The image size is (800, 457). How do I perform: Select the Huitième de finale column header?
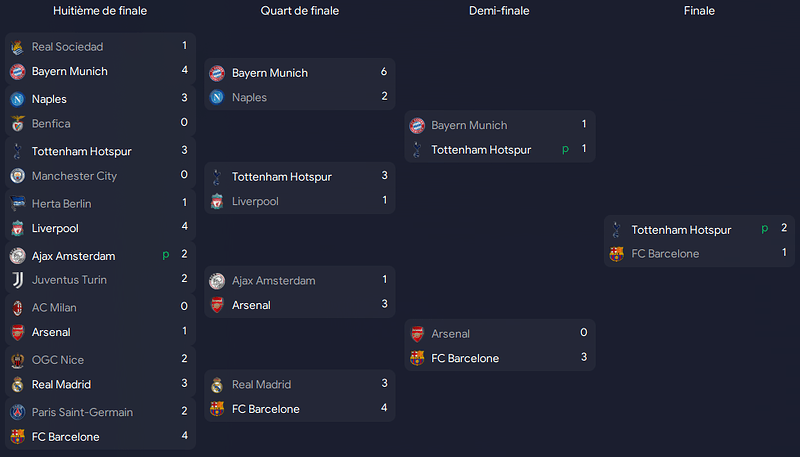pos(100,11)
